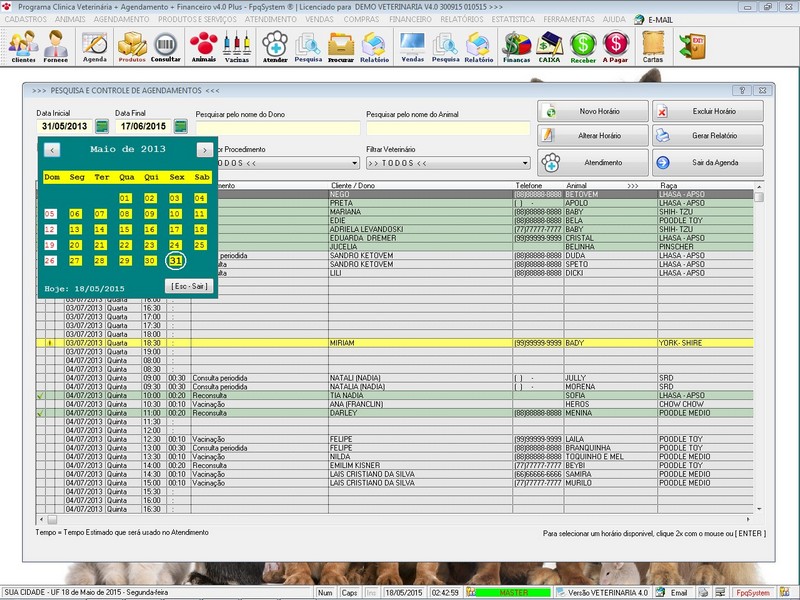Open calendar picker beside Data Inicial
The image size is (800, 600).
tap(102, 126)
